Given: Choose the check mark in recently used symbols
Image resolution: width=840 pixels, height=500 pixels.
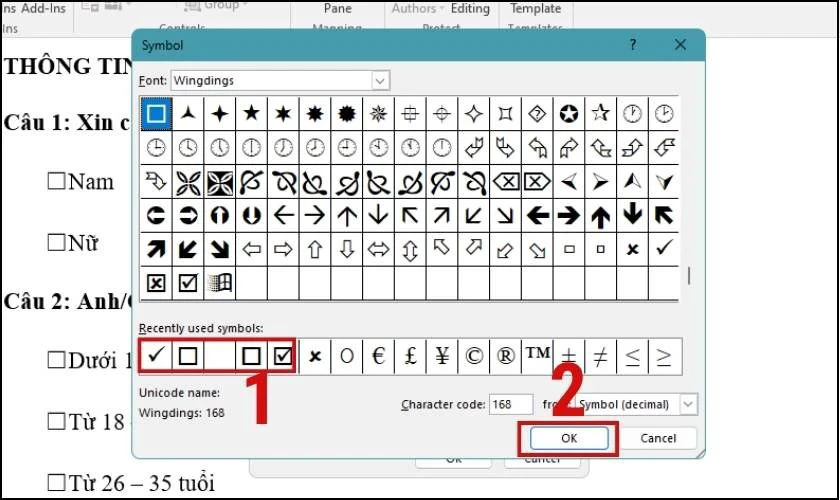Looking at the screenshot, I should tap(156, 355).
